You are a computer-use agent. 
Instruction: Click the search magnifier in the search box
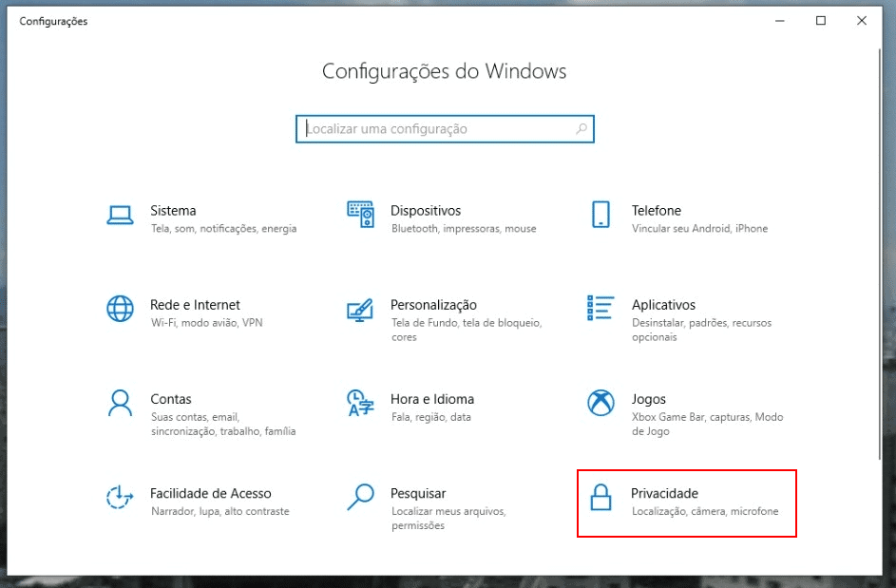point(581,128)
